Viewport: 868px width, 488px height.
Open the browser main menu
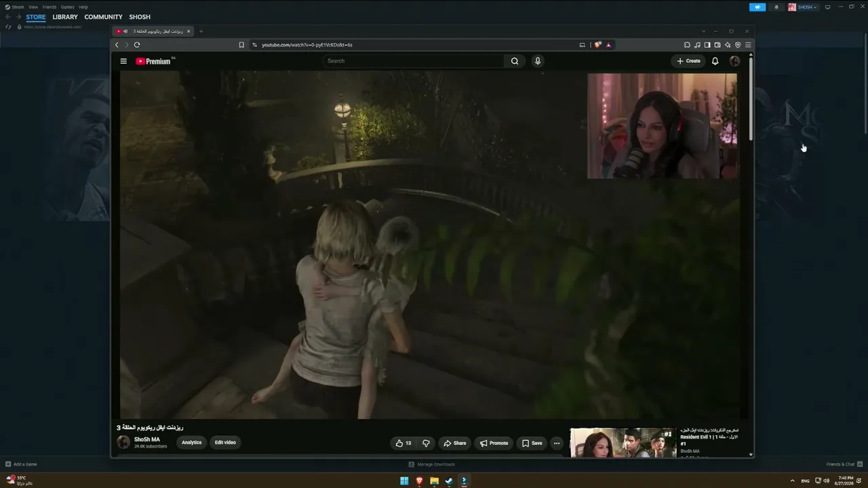pyautogui.click(x=748, y=45)
